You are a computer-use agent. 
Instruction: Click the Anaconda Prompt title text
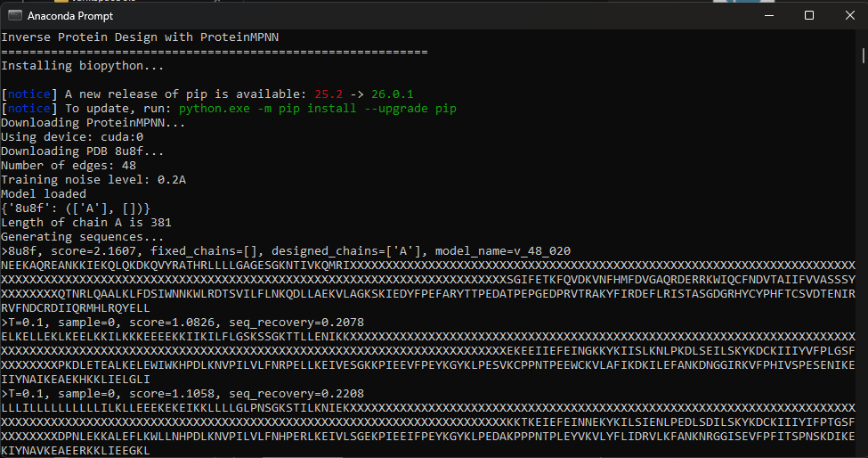(x=70, y=16)
